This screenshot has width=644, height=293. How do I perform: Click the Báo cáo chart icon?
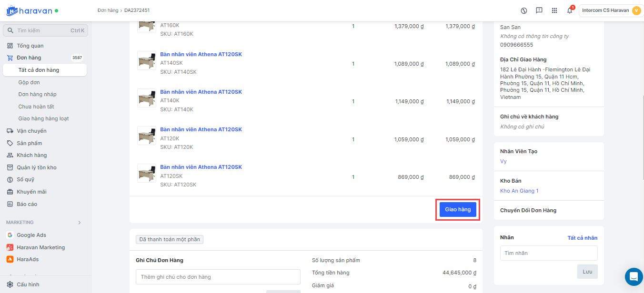10,204
